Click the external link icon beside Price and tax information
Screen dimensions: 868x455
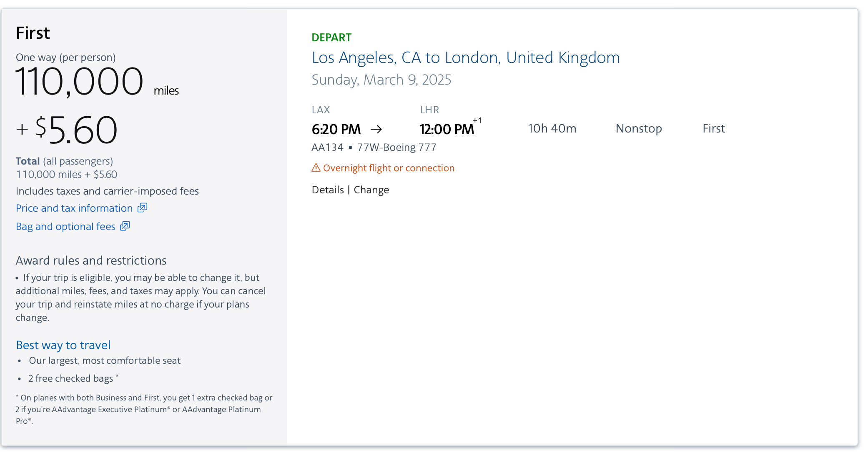(x=143, y=207)
